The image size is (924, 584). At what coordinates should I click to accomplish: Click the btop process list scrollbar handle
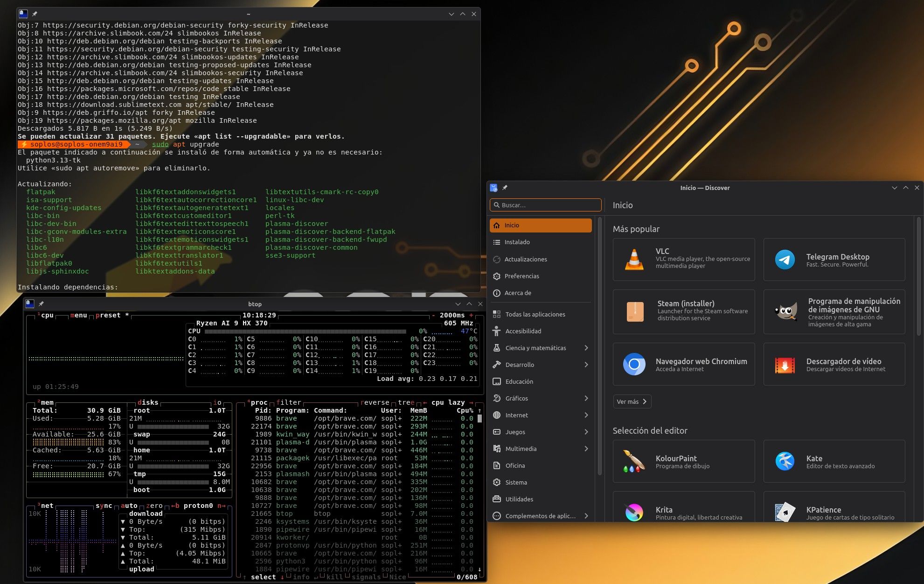click(479, 418)
